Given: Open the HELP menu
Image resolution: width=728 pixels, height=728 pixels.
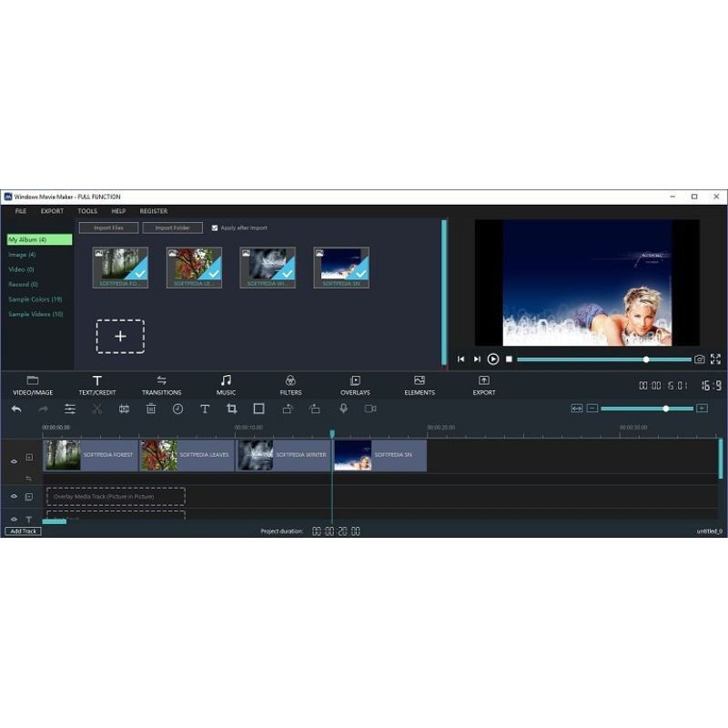Looking at the screenshot, I should (x=118, y=211).
